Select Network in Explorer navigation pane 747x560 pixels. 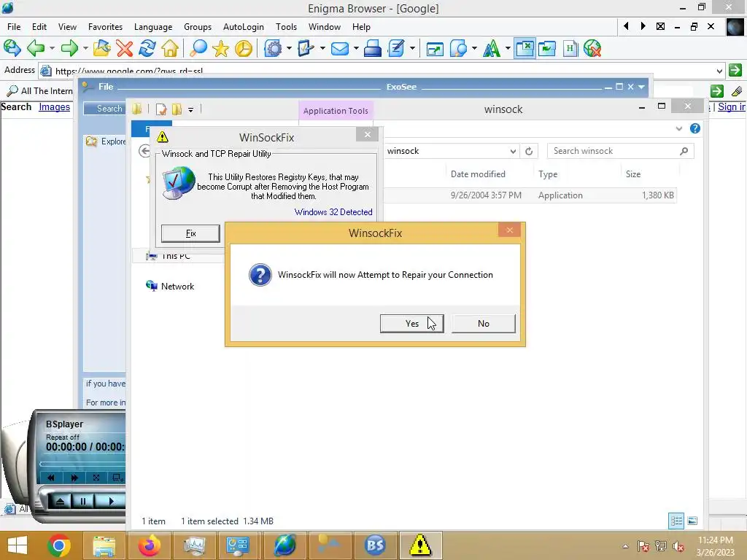[170, 286]
